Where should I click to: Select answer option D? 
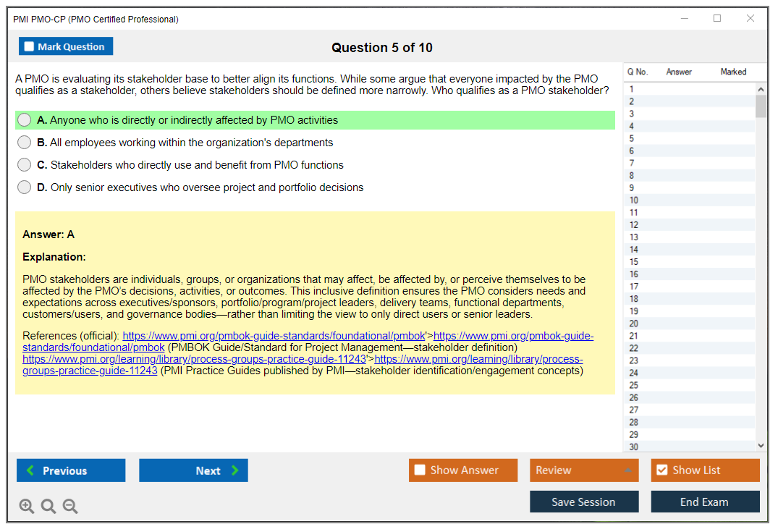(24, 187)
